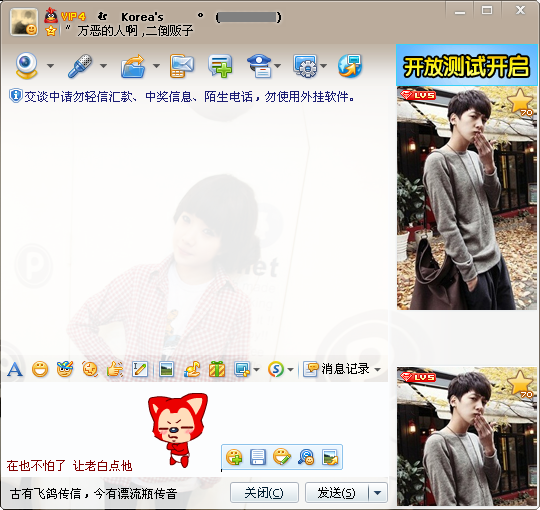
Task: Click the QQ penguin membership icon
Action: pyautogui.click(x=51, y=15)
